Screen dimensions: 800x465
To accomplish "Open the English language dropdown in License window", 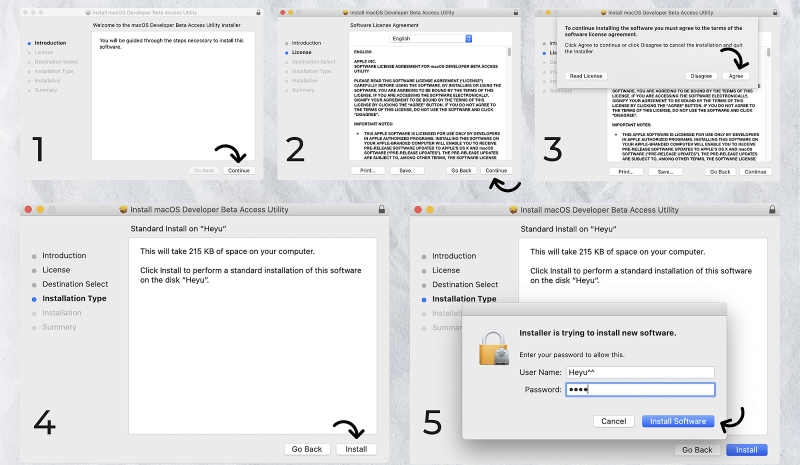I will [431, 38].
